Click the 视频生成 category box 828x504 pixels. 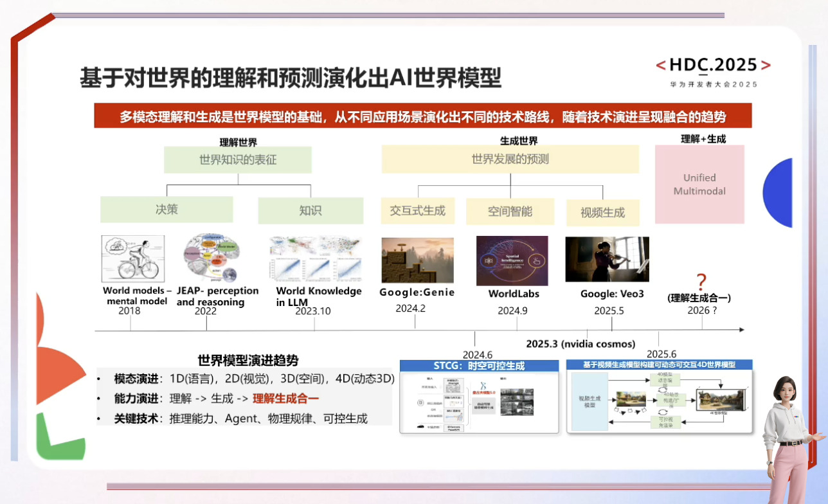602,213
